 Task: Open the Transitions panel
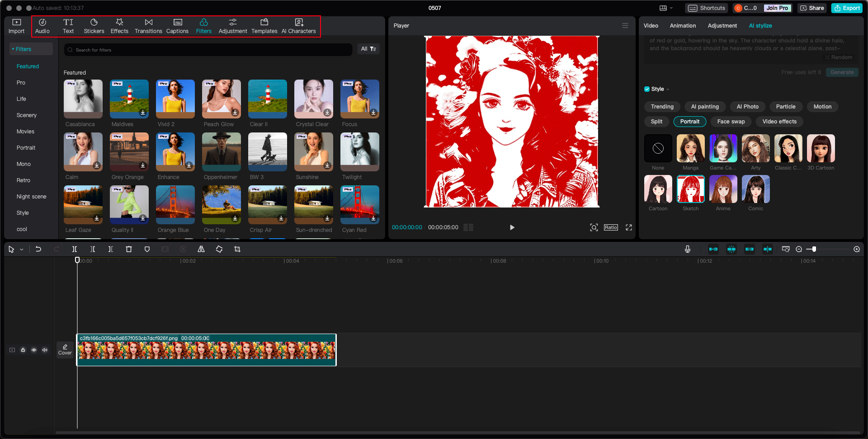(148, 26)
